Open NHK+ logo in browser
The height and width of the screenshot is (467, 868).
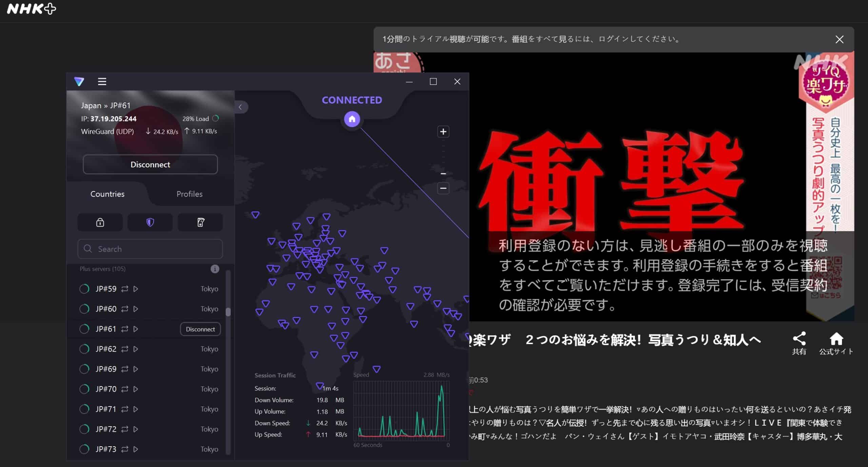tap(32, 9)
